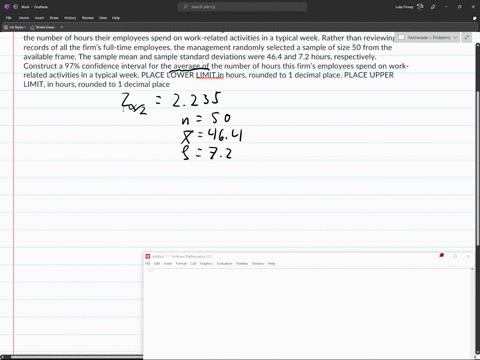Switch to the OneNote Draw tab
Screen dimensions: 480x360
point(54,18)
